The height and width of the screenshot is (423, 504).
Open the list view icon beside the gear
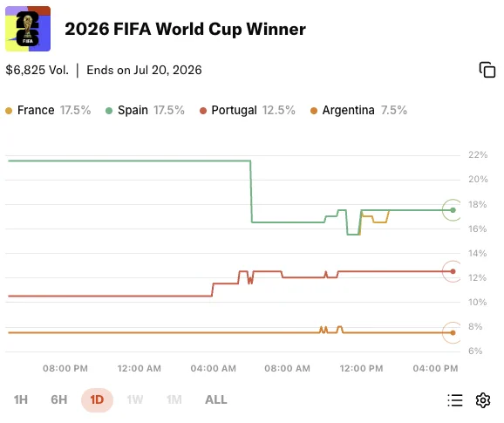click(455, 400)
